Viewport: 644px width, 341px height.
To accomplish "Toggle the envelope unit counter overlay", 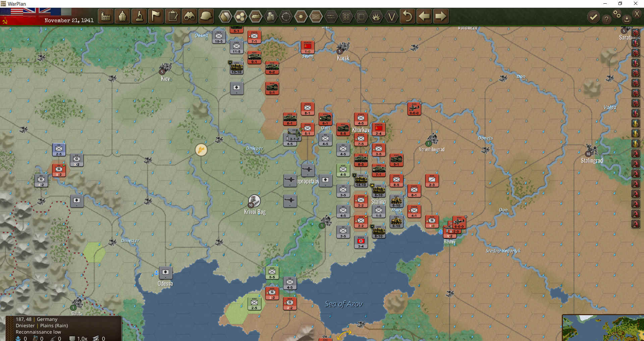I will click(316, 16).
